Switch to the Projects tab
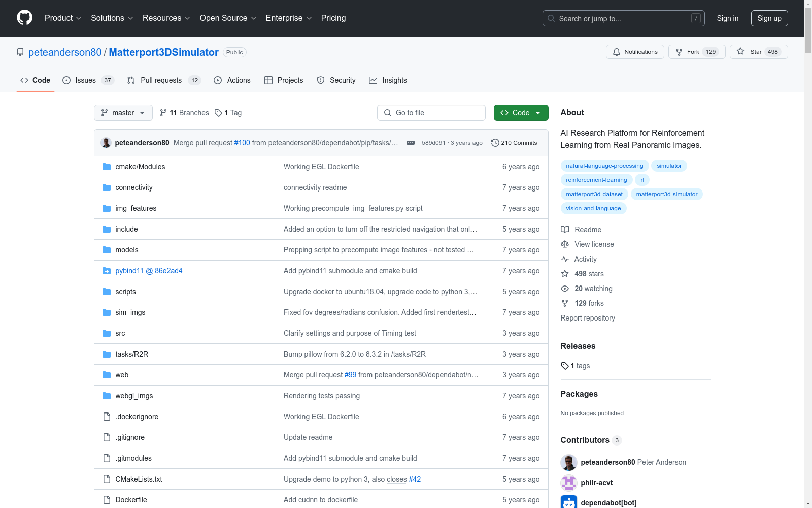812x508 pixels. (x=284, y=80)
